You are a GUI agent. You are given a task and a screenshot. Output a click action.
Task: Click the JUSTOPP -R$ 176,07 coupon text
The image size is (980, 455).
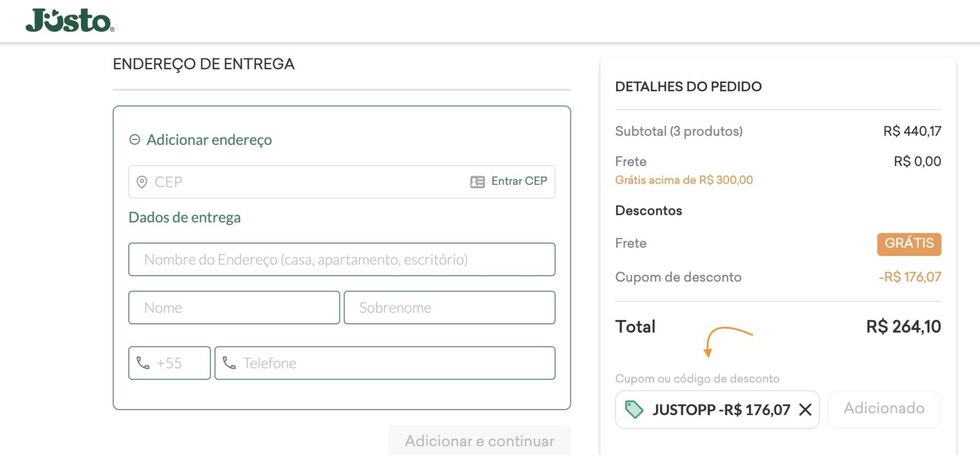click(x=721, y=410)
